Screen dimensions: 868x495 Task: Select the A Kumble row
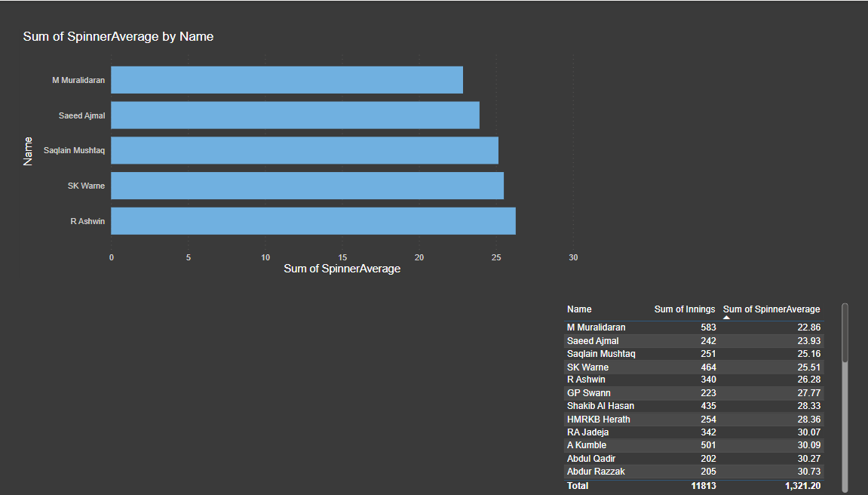[641, 444]
